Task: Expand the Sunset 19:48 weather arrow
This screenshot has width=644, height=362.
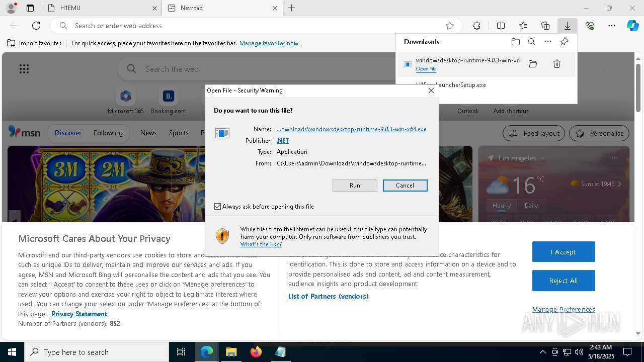Action: [619, 184]
